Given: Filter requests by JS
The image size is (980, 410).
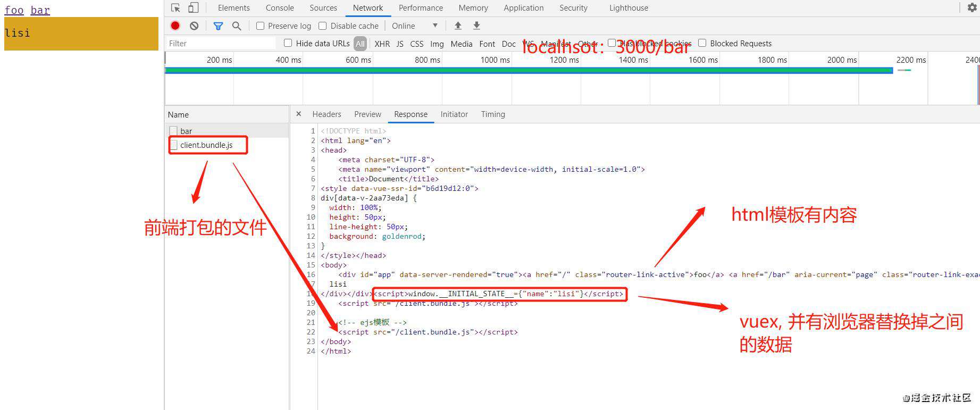Looking at the screenshot, I should [400, 44].
